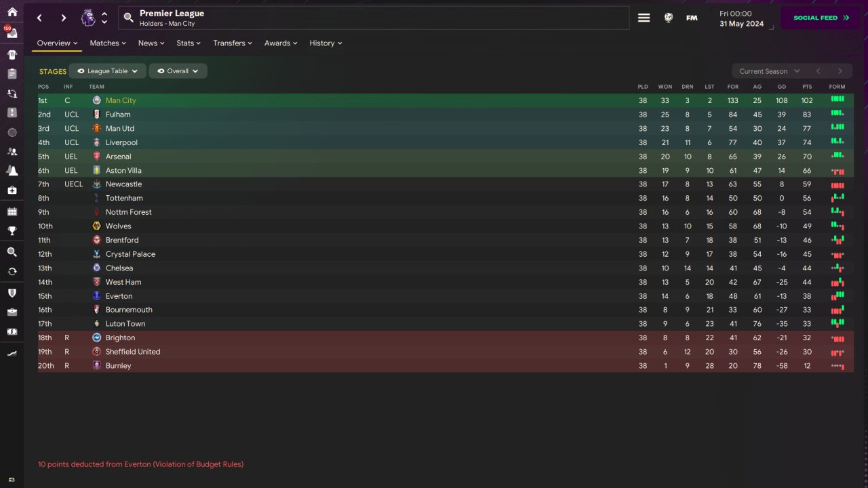Open the hamburger menu icon
The width and height of the screenshot is (868, 488).
[644, 18]
